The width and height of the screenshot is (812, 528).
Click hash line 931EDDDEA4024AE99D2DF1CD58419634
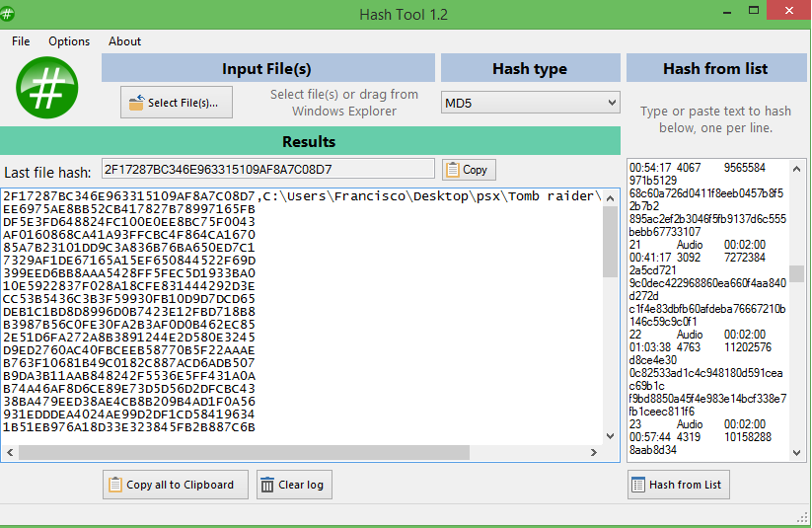point(129,415)
